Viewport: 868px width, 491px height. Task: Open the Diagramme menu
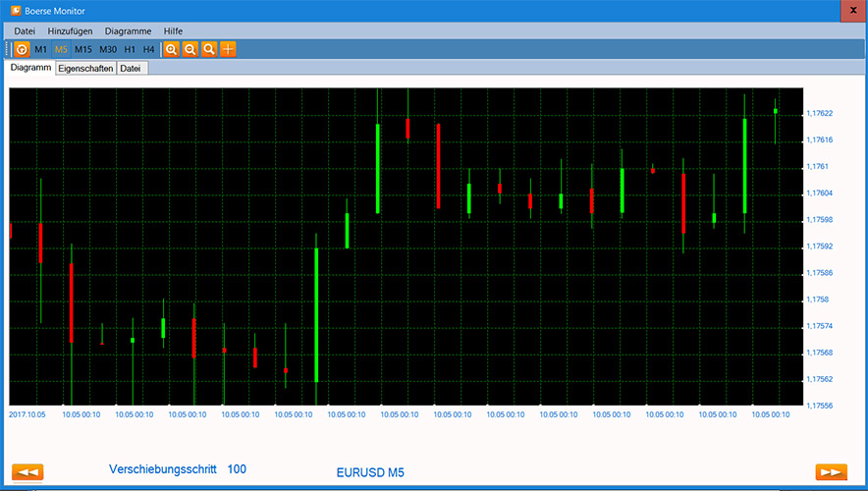(128, 31)
